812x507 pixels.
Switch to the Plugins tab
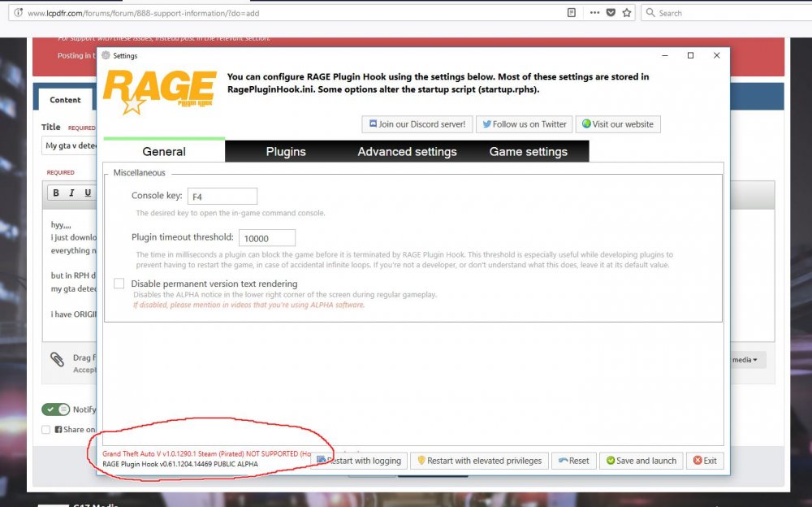286,151
